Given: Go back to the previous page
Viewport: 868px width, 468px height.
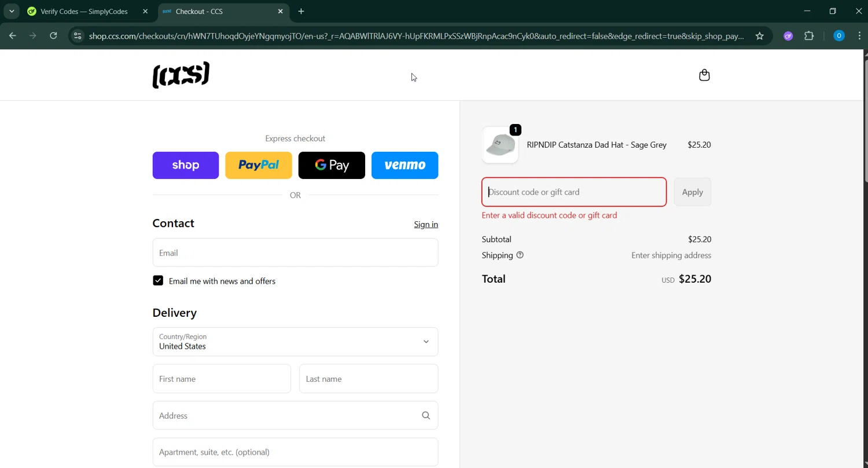Looking at the screenshot, I should tap(13, 36).
